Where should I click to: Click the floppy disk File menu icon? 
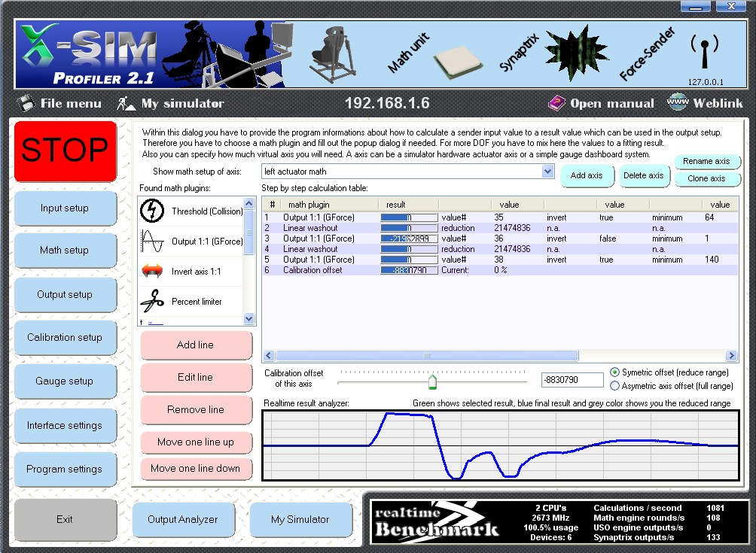click(x=26, y=102)
